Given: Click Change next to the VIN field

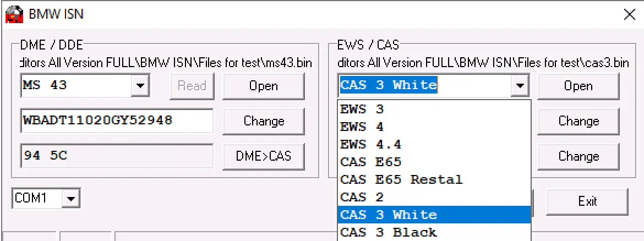Looking at the screenshot, I should coord(263,121).
